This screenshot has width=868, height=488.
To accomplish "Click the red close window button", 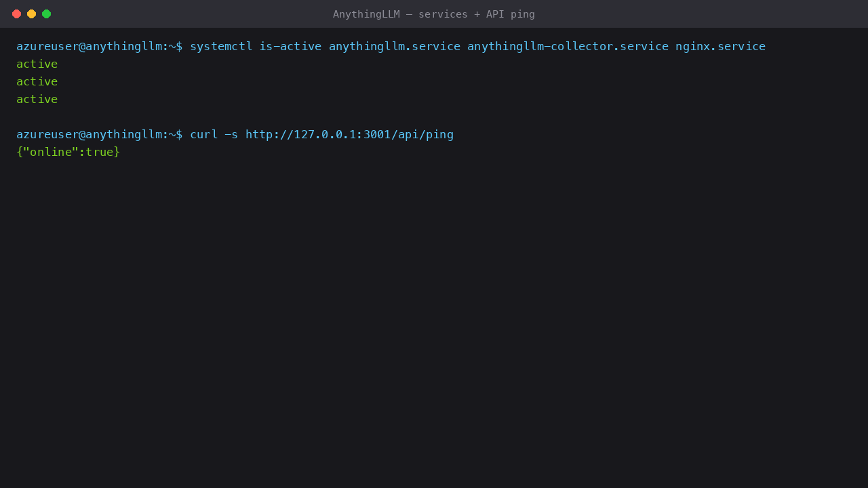I will [16, 14].
